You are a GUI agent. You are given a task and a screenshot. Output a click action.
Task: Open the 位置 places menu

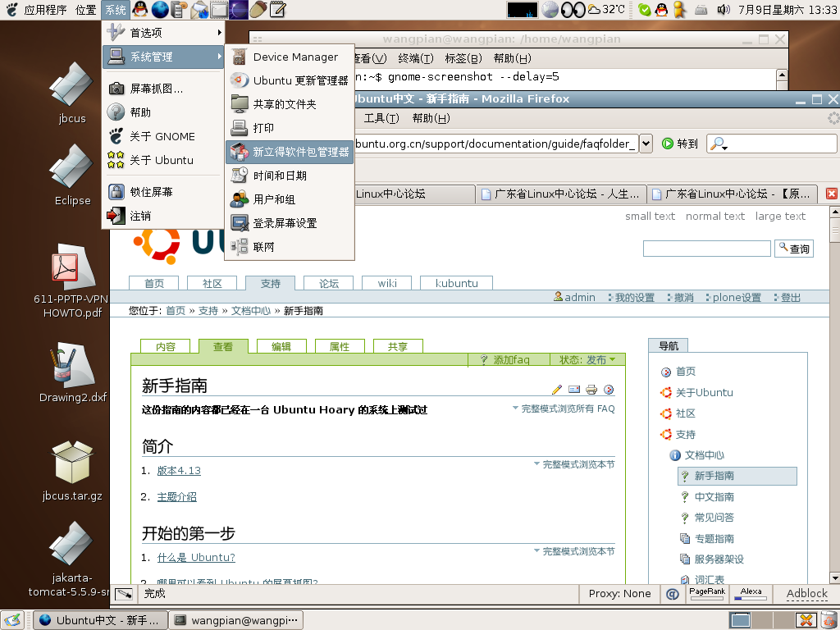click(85, 10)
